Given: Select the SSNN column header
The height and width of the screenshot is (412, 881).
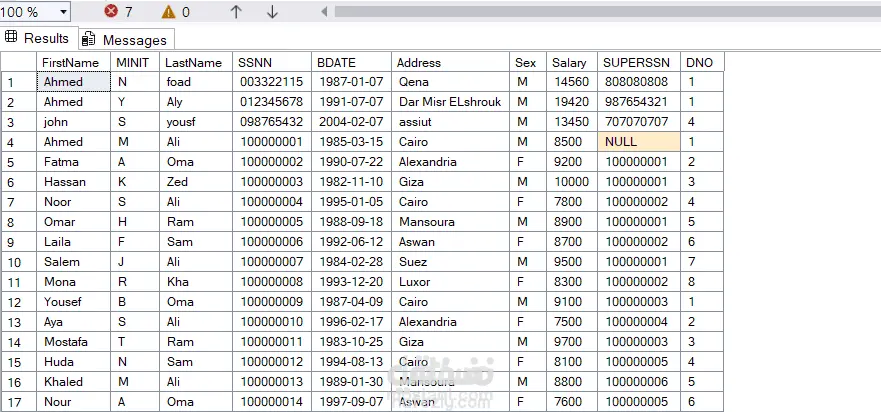Looking at the screenshot, I should pyautogui.click(x=271, y=62).
